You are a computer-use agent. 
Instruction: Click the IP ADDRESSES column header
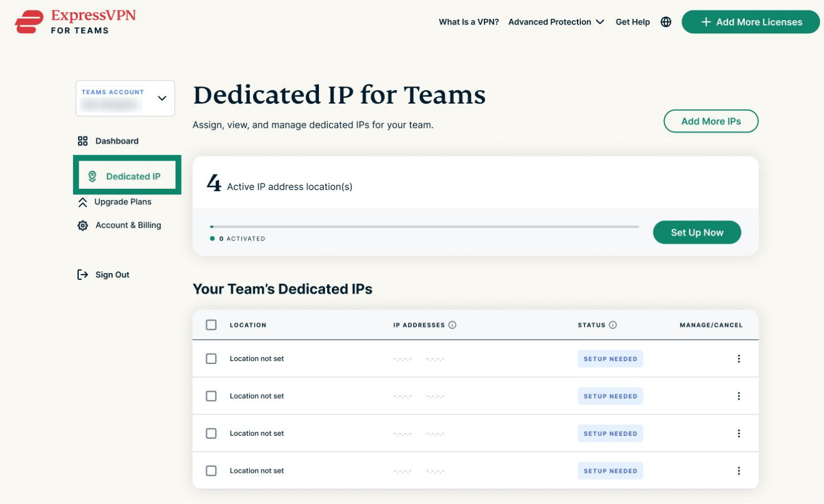coord(419,325)
